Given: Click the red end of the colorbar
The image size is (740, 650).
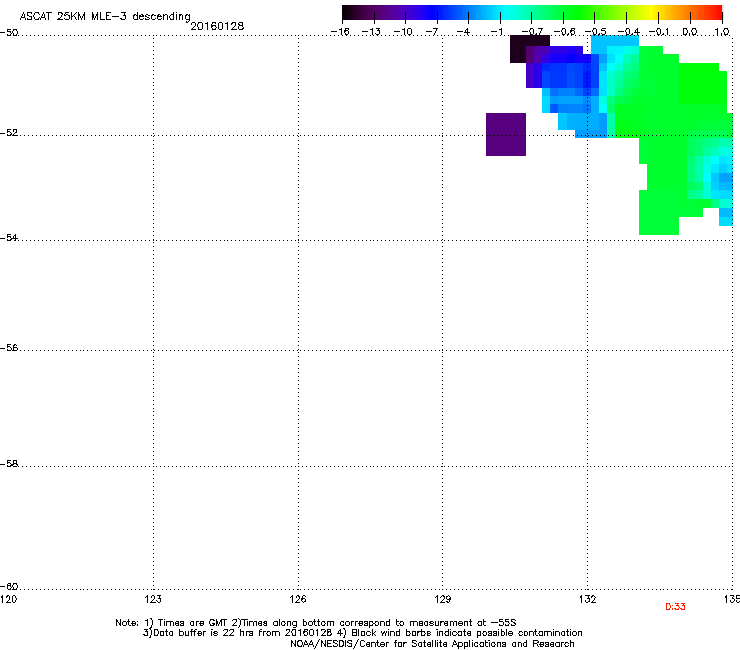Looking at the screenshot, I should tap(715, 12).
